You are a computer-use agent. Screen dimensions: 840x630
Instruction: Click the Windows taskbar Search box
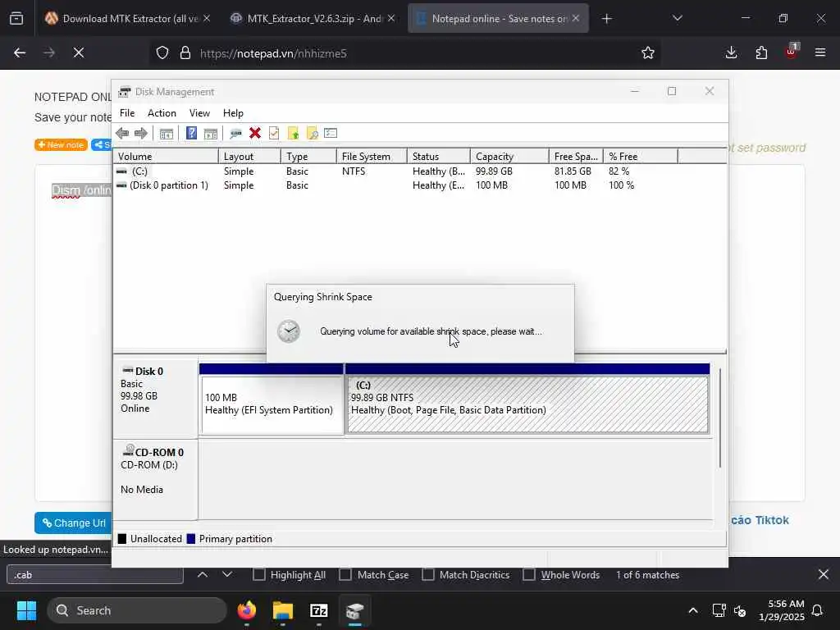[137, 610]
